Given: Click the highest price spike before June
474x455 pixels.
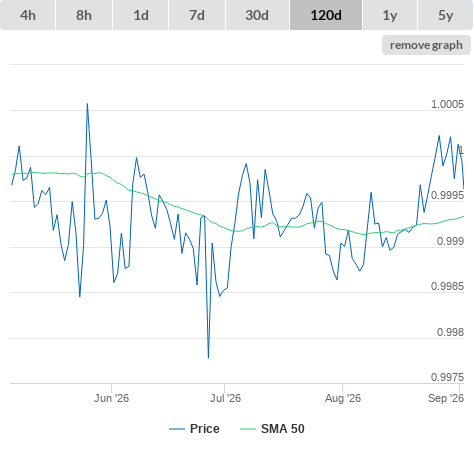Looking at the screenshot, I should click(87, 104).
